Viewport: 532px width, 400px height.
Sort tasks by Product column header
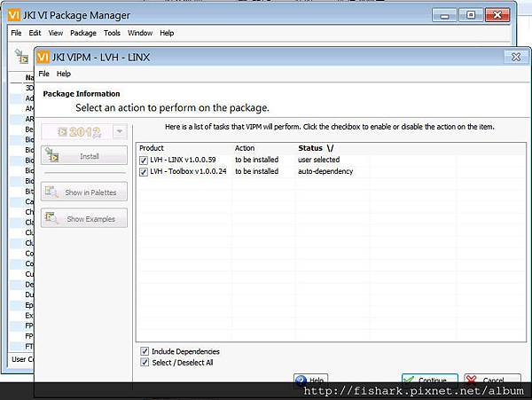tap(152, 148)
